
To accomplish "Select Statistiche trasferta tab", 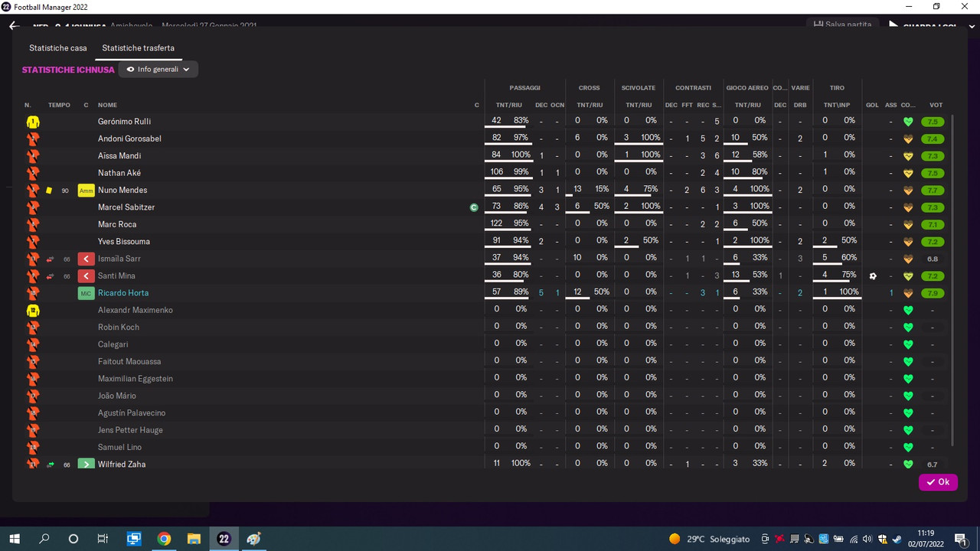I will (x=139, y=48).
